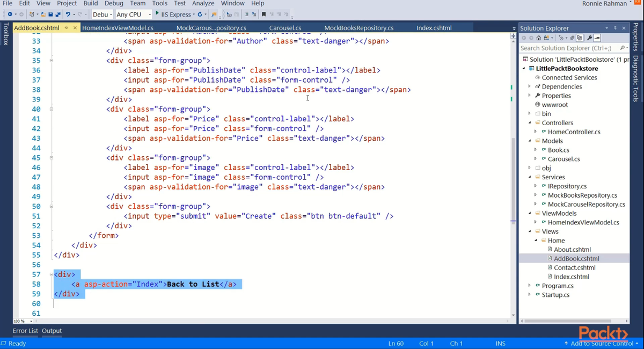Screen dimensions: 644x349
Task: Open the Output panel tab
Action: [52, 331]
